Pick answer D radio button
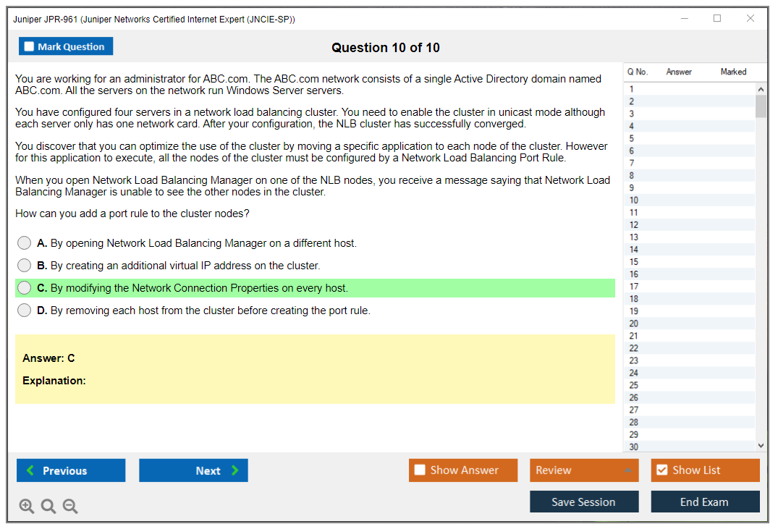The image size is (778, 532). point(25,311)
